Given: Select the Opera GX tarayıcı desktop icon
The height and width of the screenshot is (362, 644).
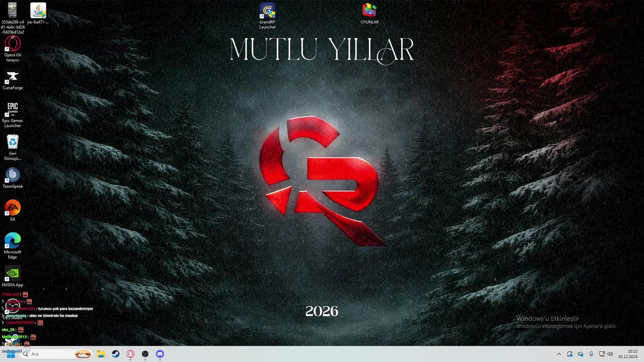Looking at the screenshot, I should tap(13, 49).
